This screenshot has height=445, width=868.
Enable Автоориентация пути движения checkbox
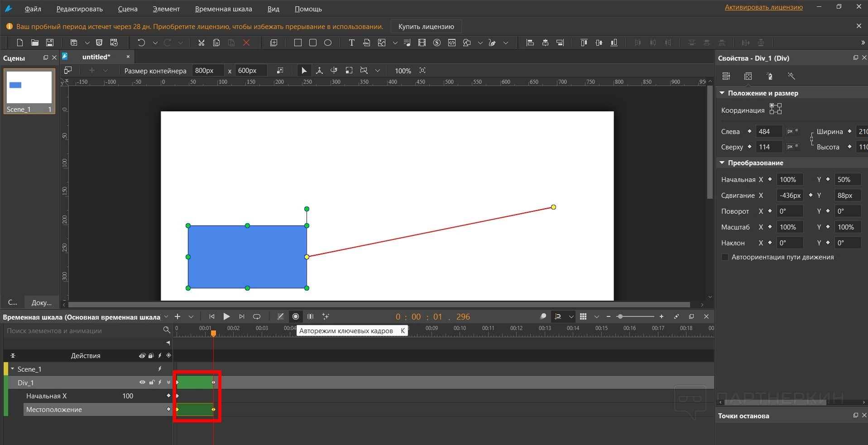[725, 257]
